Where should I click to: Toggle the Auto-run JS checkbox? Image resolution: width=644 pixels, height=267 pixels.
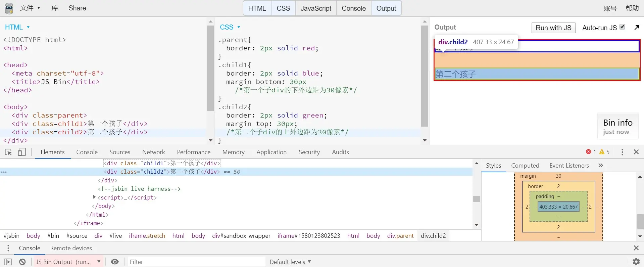[622, 27]
